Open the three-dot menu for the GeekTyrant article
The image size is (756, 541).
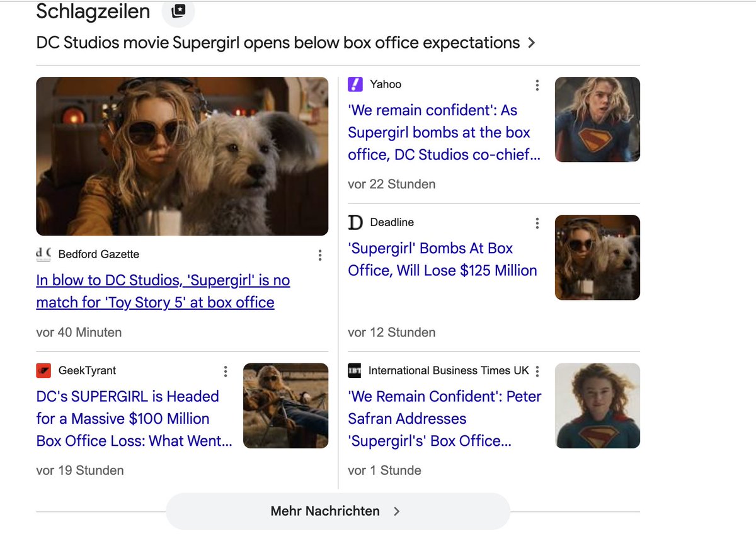tap(226, 372)
